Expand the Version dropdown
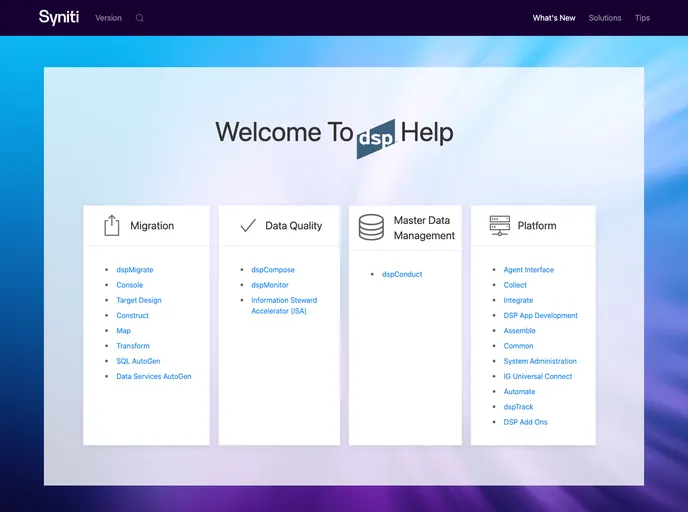 (108, 18)
